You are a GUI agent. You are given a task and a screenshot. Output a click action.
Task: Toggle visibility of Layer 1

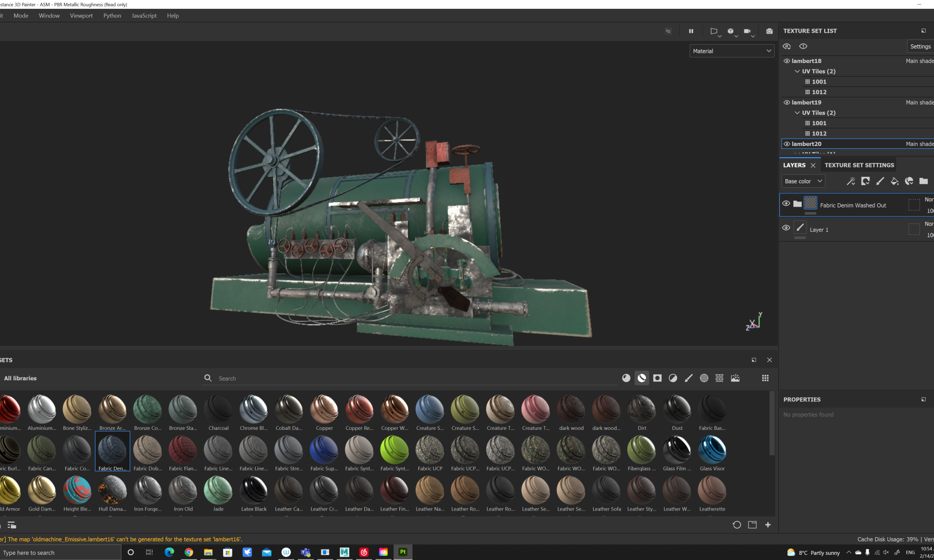click(x=786, y=228)
